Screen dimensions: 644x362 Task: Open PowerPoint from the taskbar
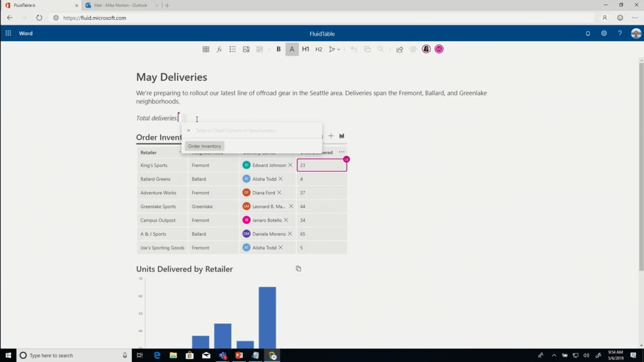tap(239, 355)
